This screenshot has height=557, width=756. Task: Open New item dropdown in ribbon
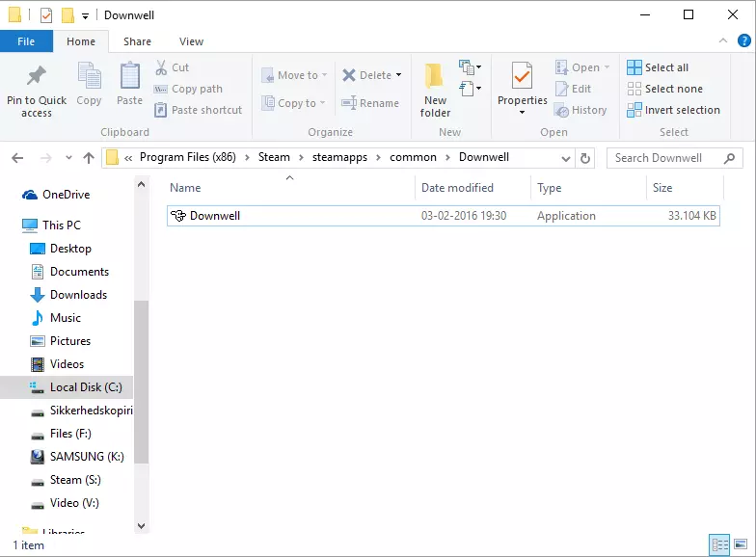[471, 67]
